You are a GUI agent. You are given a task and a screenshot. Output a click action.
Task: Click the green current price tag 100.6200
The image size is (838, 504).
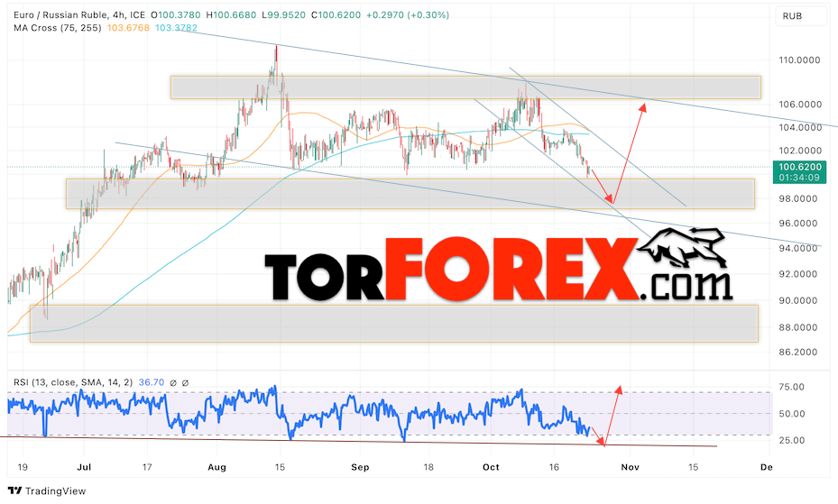point(799,167)
